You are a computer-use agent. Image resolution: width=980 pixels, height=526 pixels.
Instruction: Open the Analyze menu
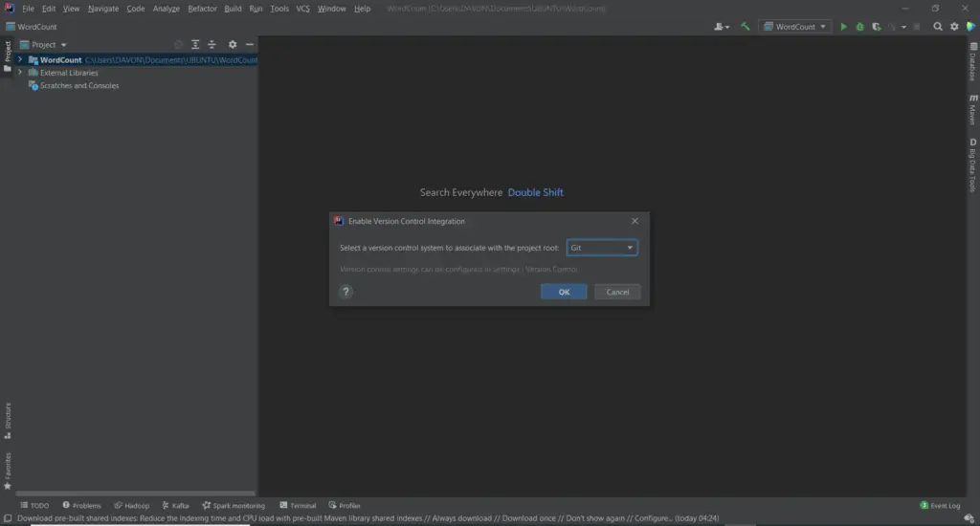pos(167,9)
